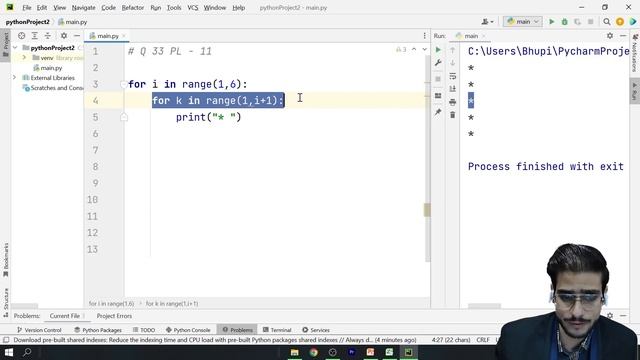Open editor tab options three-dot icon
The height and width of the screenshot is (360, 640).
coord(424,36)
